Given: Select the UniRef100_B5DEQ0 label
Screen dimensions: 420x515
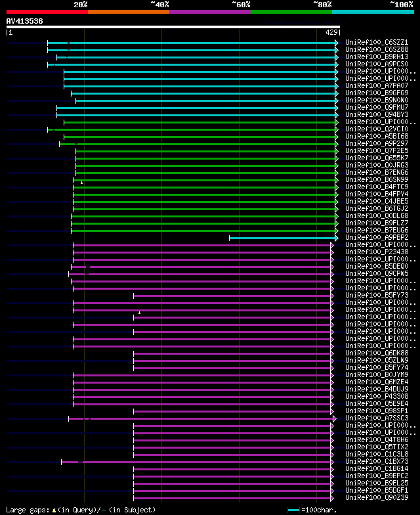Looking at the screenshot, I should point(377,267).
